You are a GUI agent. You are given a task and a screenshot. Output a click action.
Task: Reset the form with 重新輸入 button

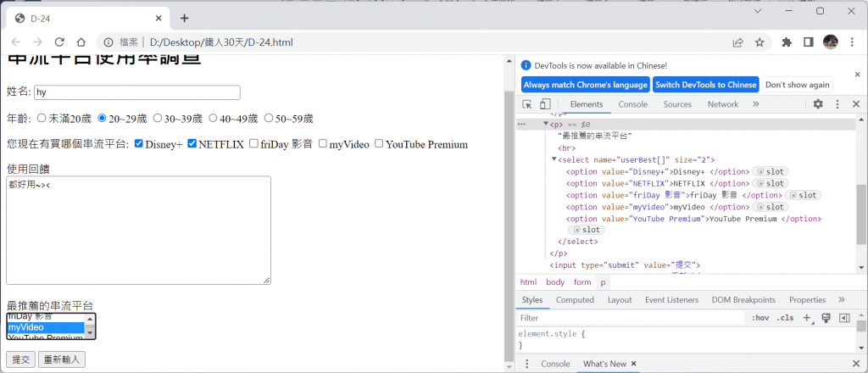coord(61,359)
